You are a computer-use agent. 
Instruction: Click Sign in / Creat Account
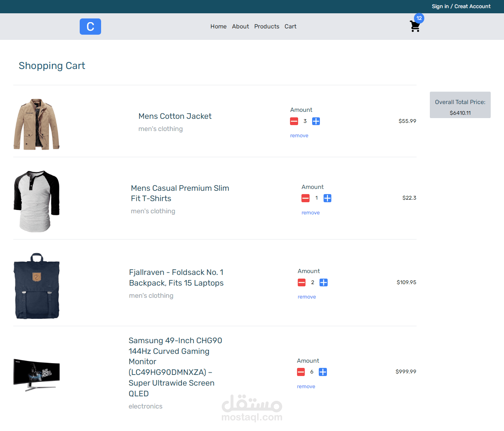coord(461,6)
